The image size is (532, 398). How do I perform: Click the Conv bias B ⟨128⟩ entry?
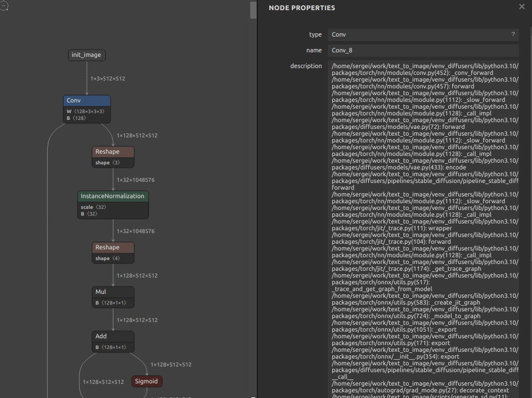(76, 118)
